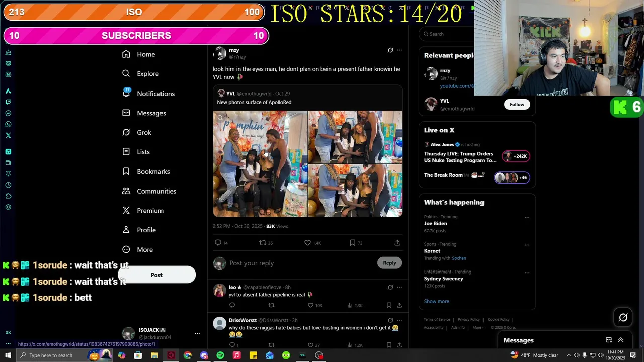The width and height of the screenshot is (644, 362).
Task: Open the X panel in the Opera GX sidebar
Action: 8,135
